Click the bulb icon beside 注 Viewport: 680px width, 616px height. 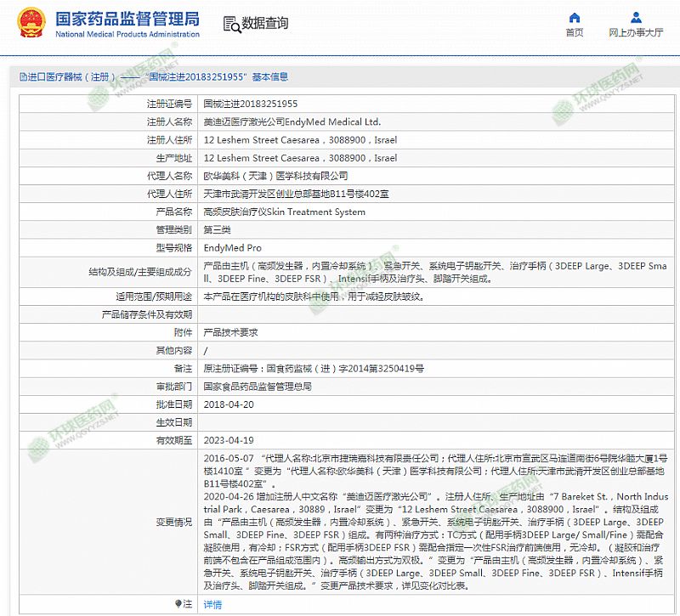(178, 604)
